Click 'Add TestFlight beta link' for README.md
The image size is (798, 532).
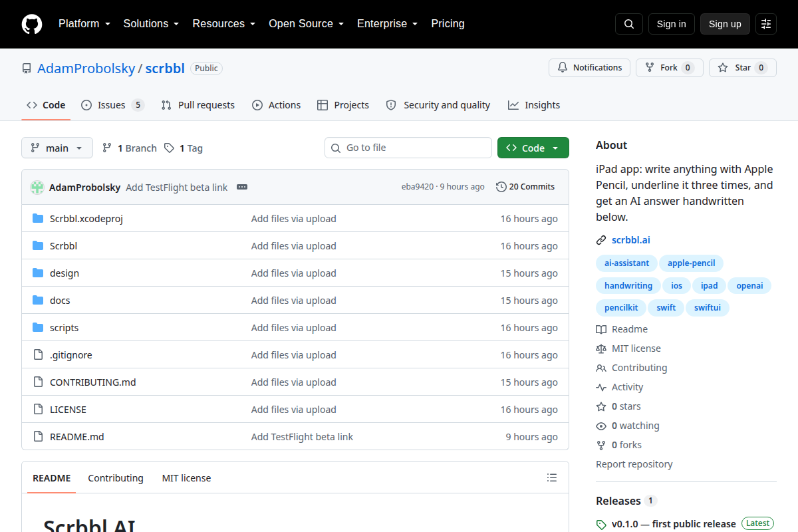point(302,437)
